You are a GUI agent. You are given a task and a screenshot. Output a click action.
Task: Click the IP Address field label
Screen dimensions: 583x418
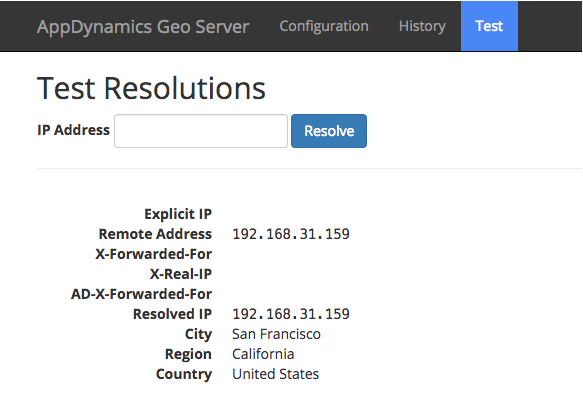(74, 130)
